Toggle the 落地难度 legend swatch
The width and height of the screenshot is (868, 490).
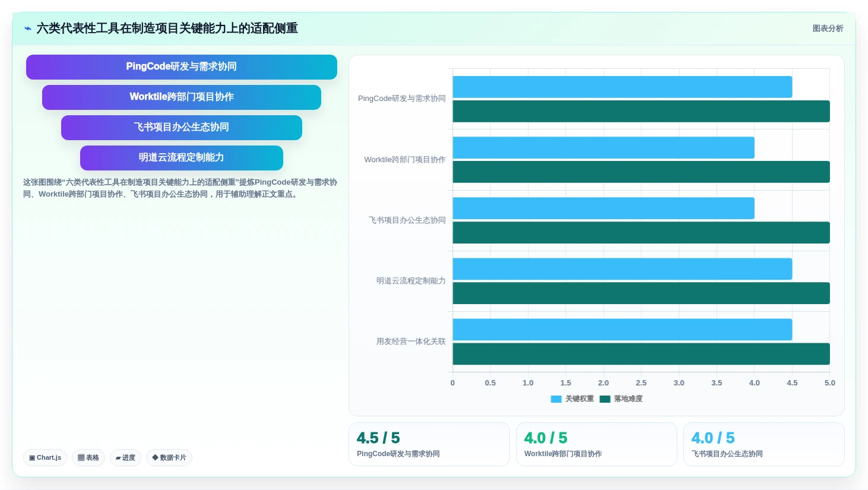click(x=605, y=399)
